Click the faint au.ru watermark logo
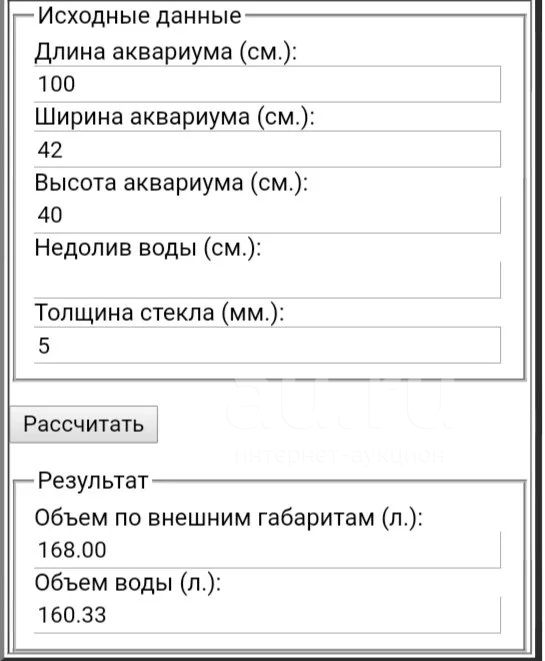 340,405
